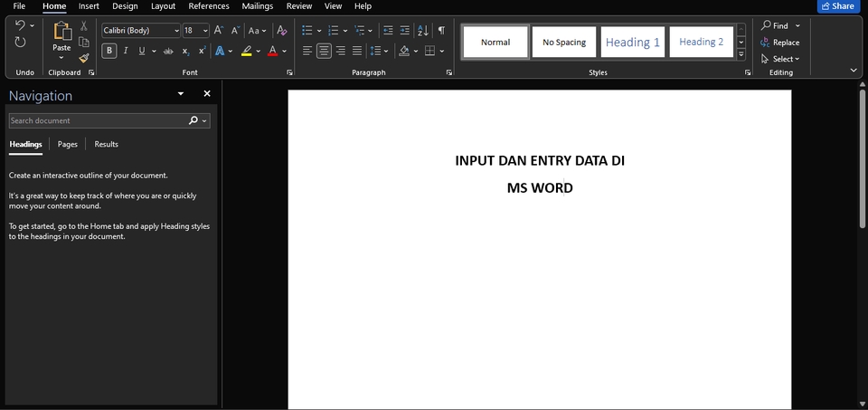The width and height of the screenshot is (868, 410).
Task: Toggle Subscript formatting
Action: [x=185, y=51]
